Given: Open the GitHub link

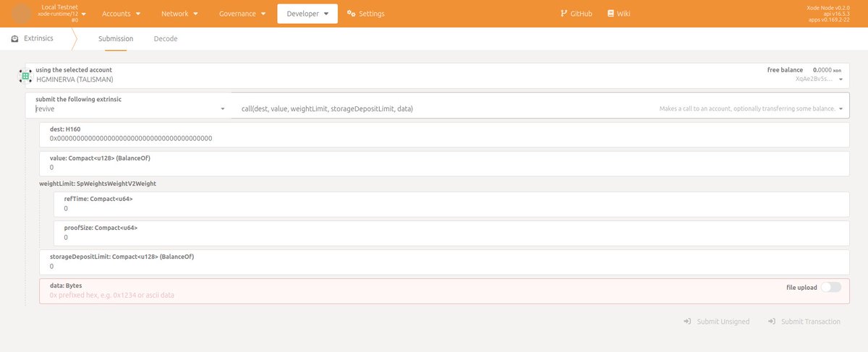Looking at the screenshot, I should click(x=576, y=14).
